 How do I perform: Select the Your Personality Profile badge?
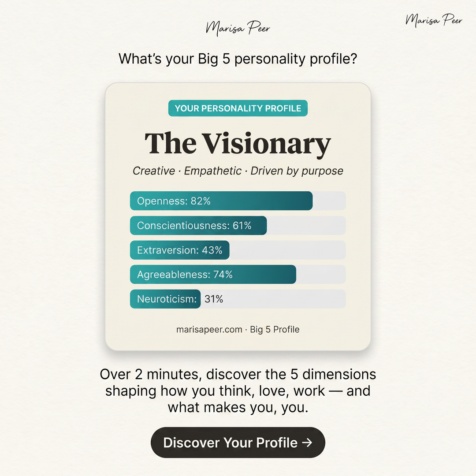(x=238, y=108)
